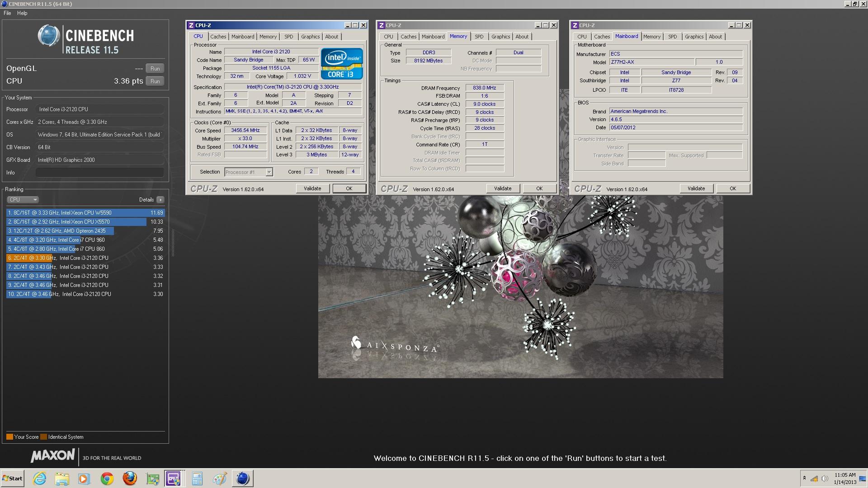This screenshot has height=488, width=868.
Task: Open the Help menu in CINEBENCH
Action: click(x=22, y=13)
